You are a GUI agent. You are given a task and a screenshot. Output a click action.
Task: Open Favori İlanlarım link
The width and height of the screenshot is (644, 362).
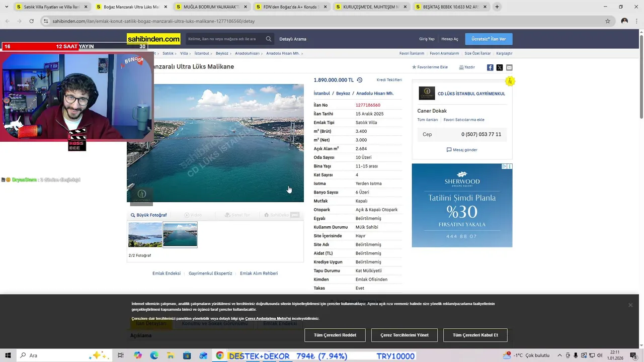point(412,53)
